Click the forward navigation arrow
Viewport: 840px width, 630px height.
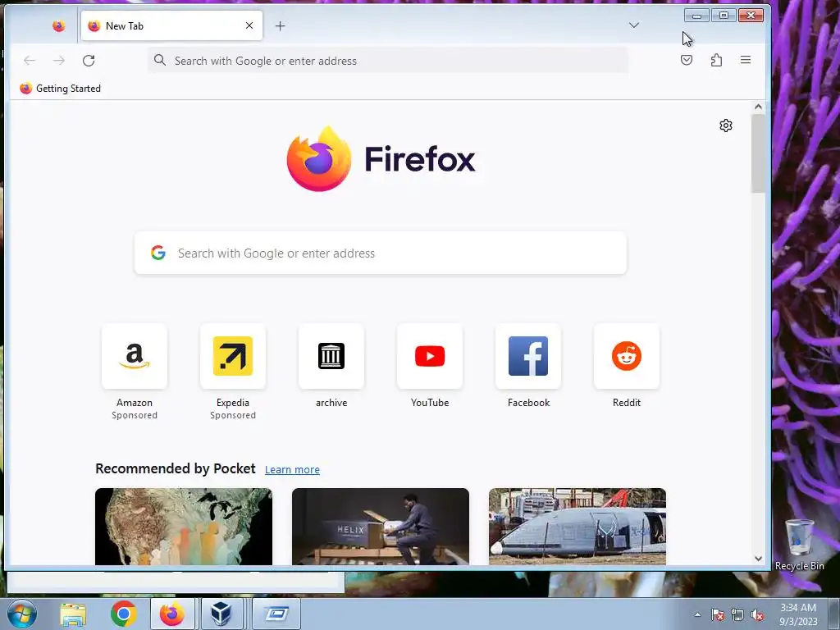pos(59,61)
